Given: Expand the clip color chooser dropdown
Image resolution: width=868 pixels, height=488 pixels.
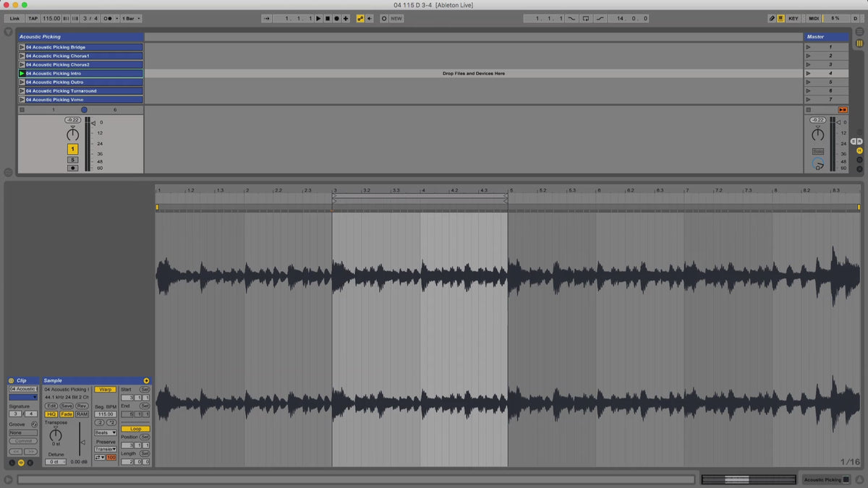Looking at the screenshot, I should tap(22, 397).
